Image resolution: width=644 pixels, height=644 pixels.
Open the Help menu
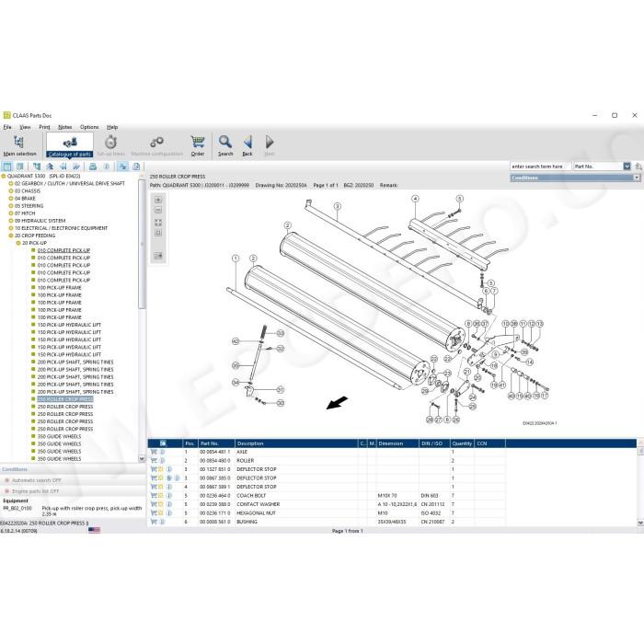coord(112,127)
